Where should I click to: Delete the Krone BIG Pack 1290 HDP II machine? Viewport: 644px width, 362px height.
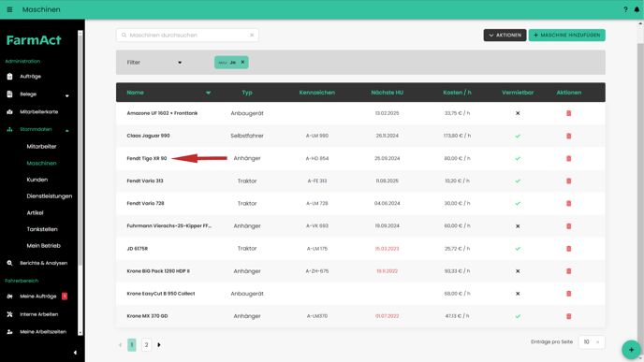click(569, 271)
